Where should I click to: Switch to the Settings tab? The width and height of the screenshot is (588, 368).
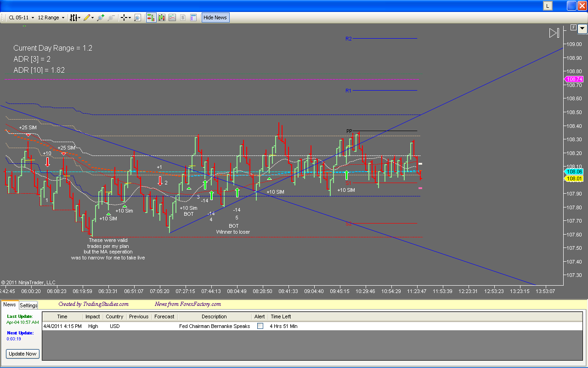[x=28, y=305]
